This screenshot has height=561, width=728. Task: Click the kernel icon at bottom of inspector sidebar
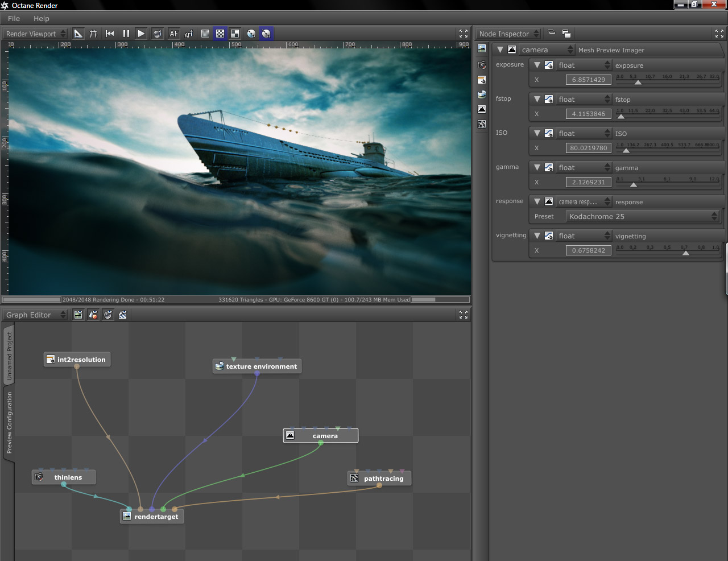coord(482,124)
